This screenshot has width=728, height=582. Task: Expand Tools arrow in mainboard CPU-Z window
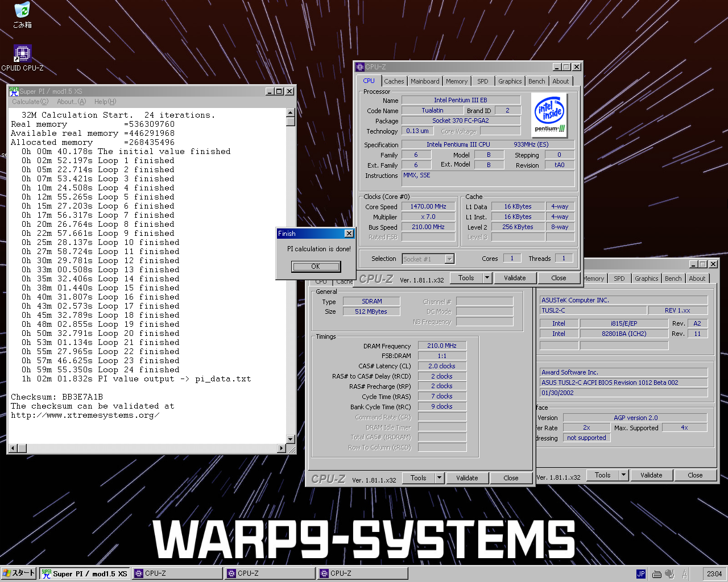pyautogui.click(x=624, y=475)
